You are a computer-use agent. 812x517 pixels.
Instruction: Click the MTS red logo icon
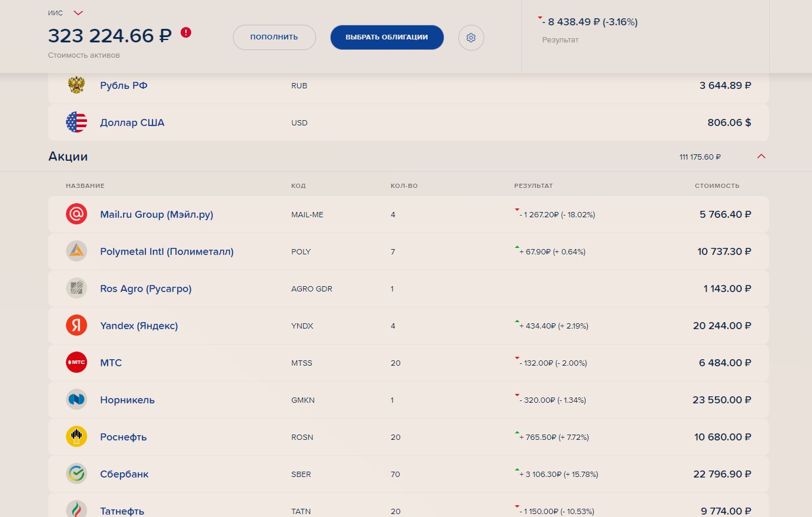click(76, 362)
